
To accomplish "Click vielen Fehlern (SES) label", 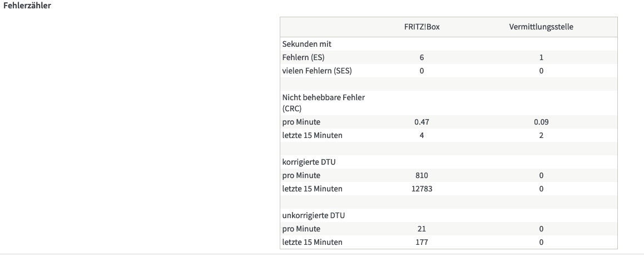I will pyautogui.click(x=317, y=71).
